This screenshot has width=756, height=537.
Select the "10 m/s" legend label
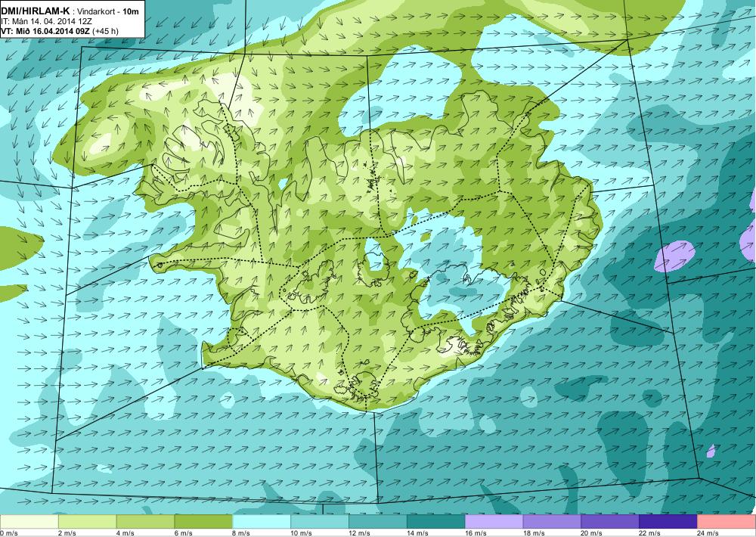302,533
